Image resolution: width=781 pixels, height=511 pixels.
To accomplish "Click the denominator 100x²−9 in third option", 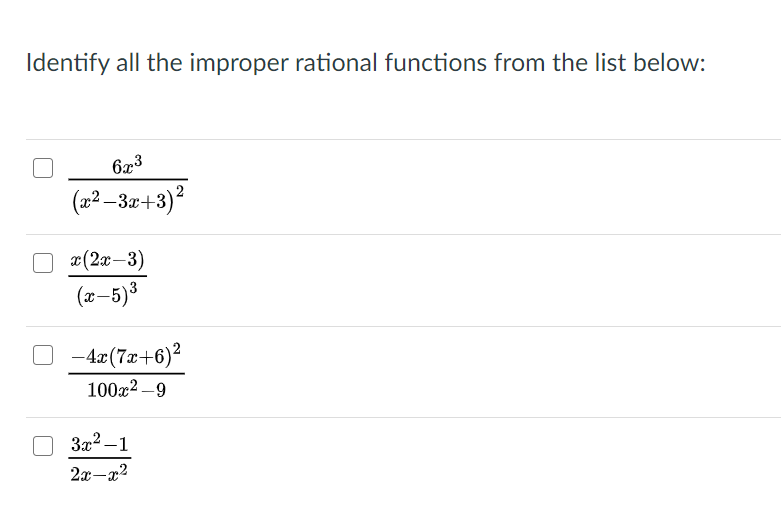I will click(127, 389).
